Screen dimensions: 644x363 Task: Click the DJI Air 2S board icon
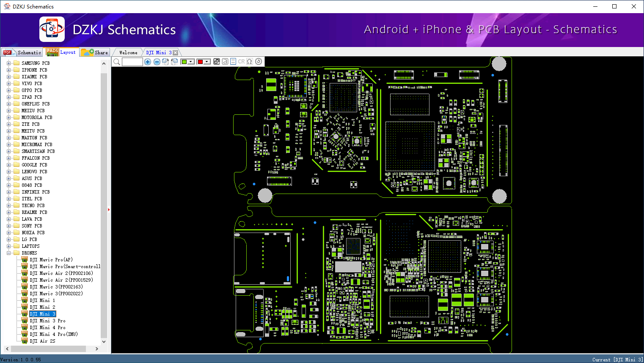(x=25, y=341)
